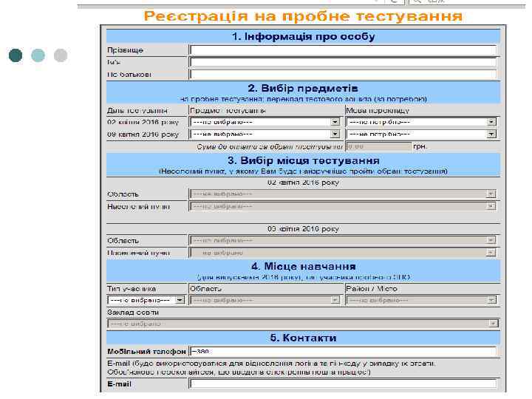Open Область dropdown under 09 квітня section
The height and width of the screenshot is (399, 532).
343,241
